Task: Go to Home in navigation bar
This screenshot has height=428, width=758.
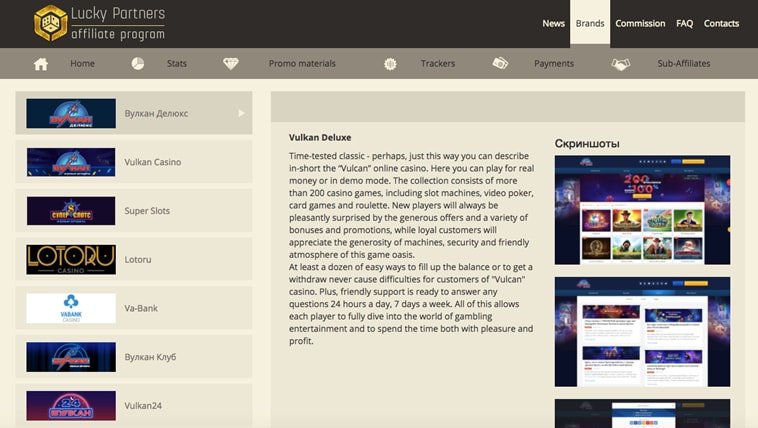Action: click(82, 63)
